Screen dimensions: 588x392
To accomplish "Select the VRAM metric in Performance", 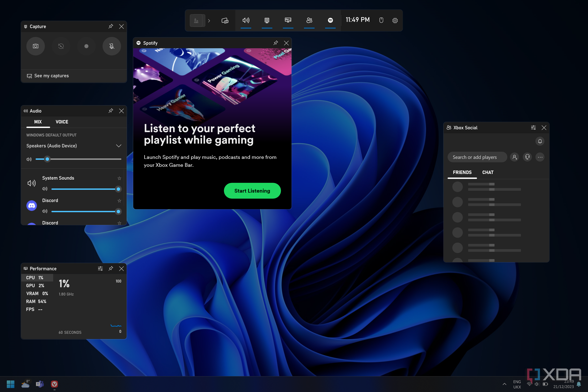I will tap(37, 293).
